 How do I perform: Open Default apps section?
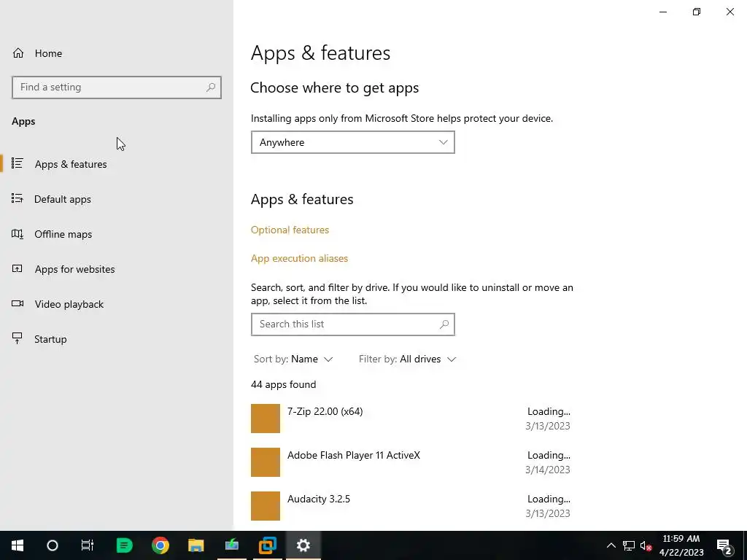click(117, 199)
